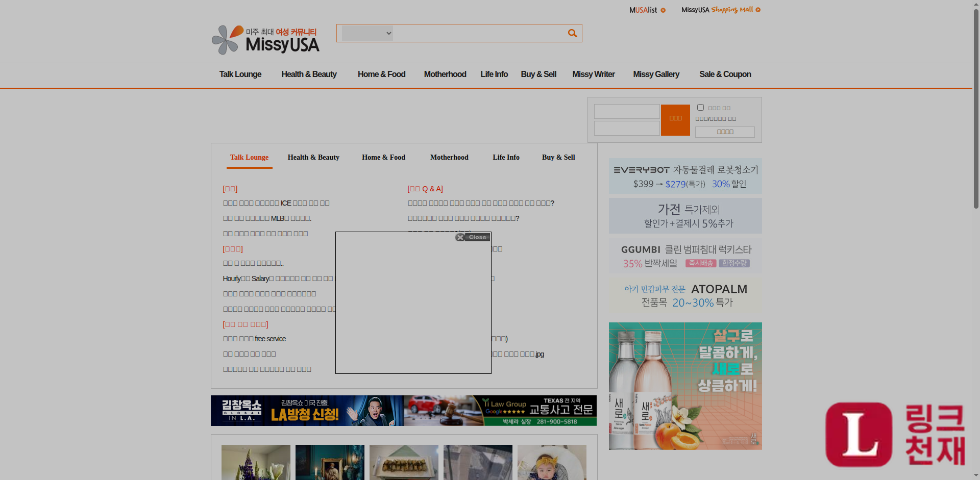Viewport: 980px width, 480px height.
Task: Open the food plate gallery thumbnail
Action: pyautogui.click(x=404, y=462)
